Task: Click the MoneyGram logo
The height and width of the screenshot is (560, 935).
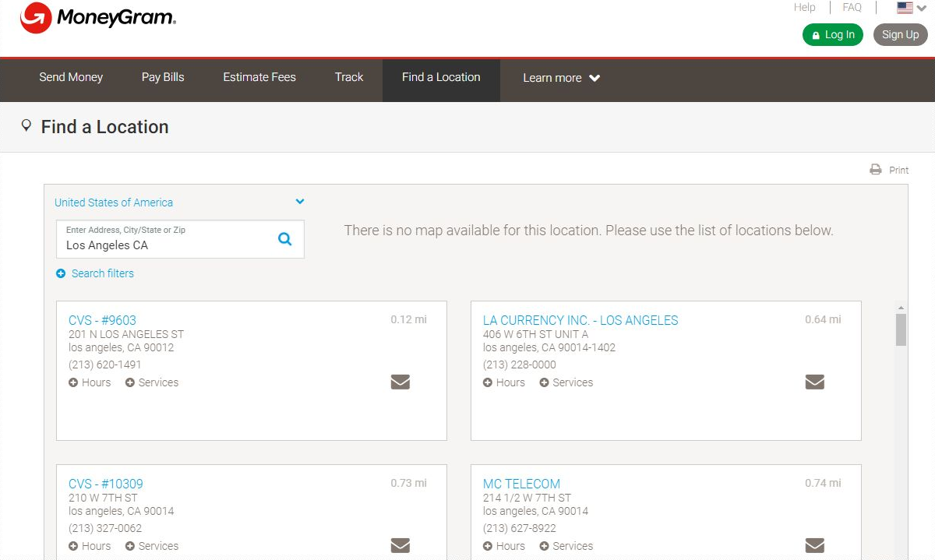Action: point(97,18)
